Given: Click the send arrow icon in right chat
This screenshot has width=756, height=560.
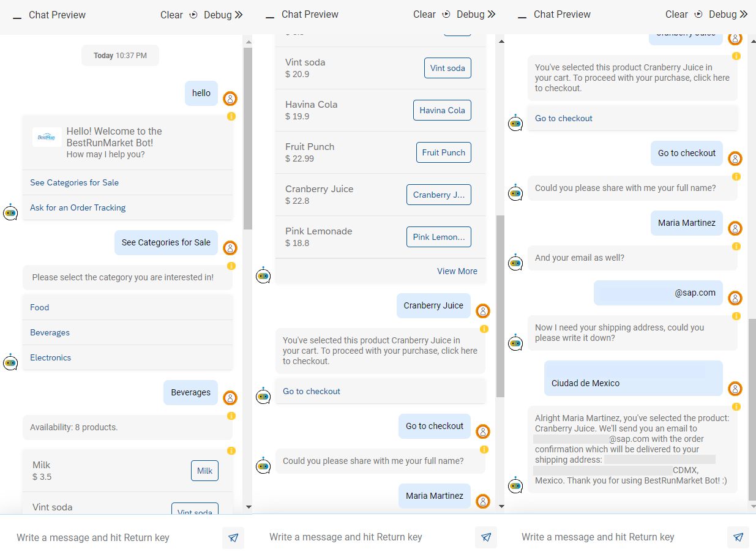Looking at the screenshot, I should click(738, 537).
